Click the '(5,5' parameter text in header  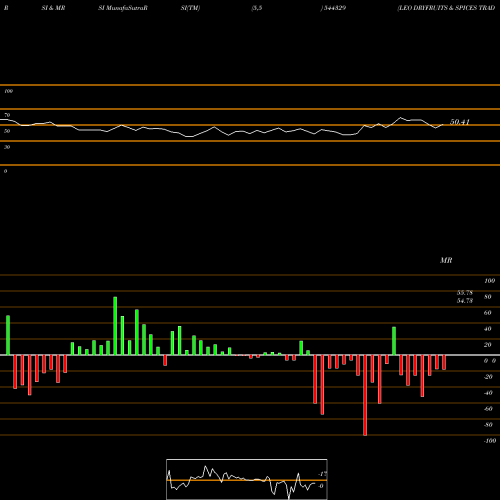click(x=257, y=8)
